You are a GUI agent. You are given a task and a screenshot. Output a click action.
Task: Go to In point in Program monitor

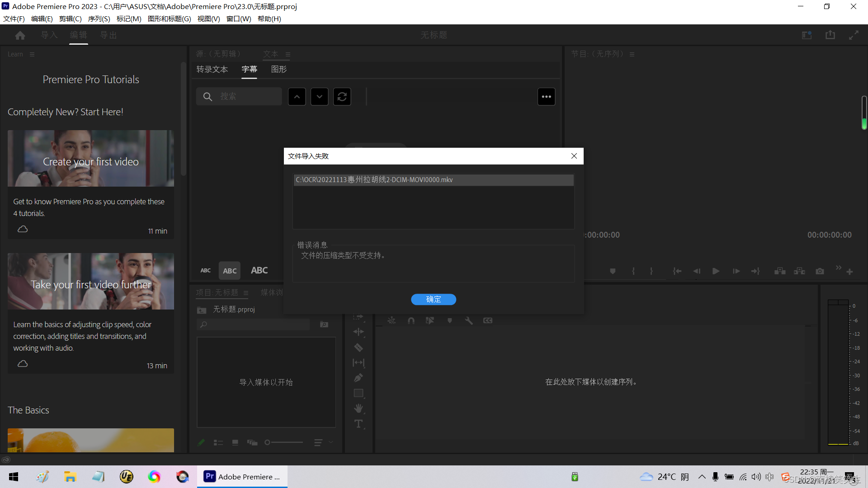point(677,271)
